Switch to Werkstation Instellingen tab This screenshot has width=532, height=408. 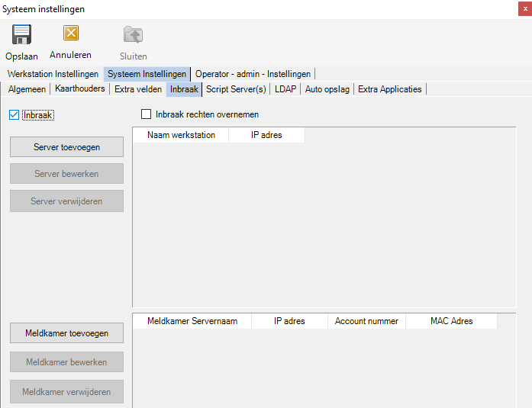tap(53, 74)
